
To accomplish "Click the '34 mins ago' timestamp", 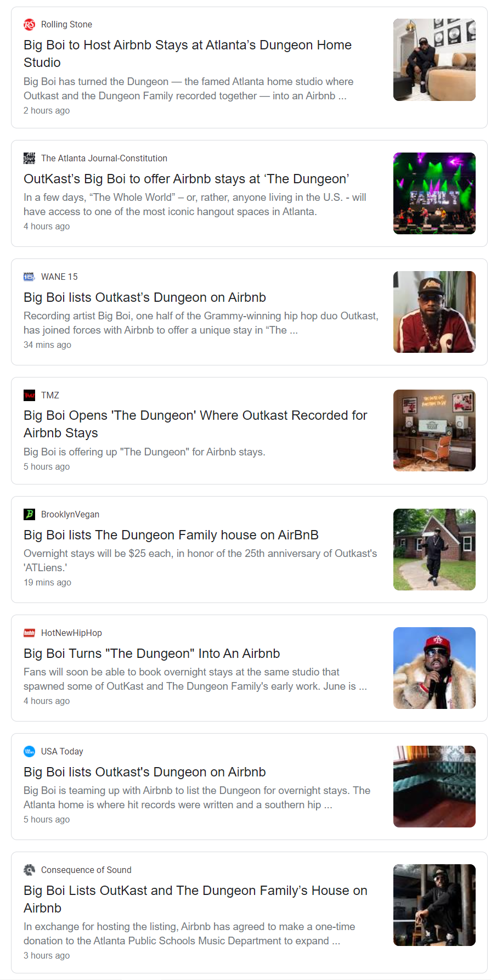I will pyautogui.click(x=47, y=345).
